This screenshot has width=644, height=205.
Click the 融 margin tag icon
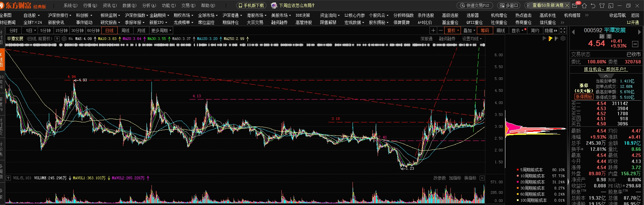point(602,36)
